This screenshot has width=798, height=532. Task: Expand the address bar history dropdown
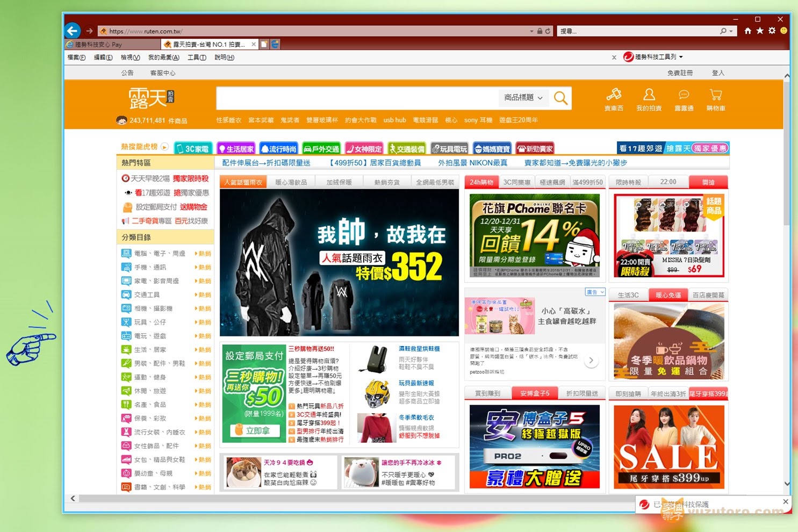tap(531, 31)
